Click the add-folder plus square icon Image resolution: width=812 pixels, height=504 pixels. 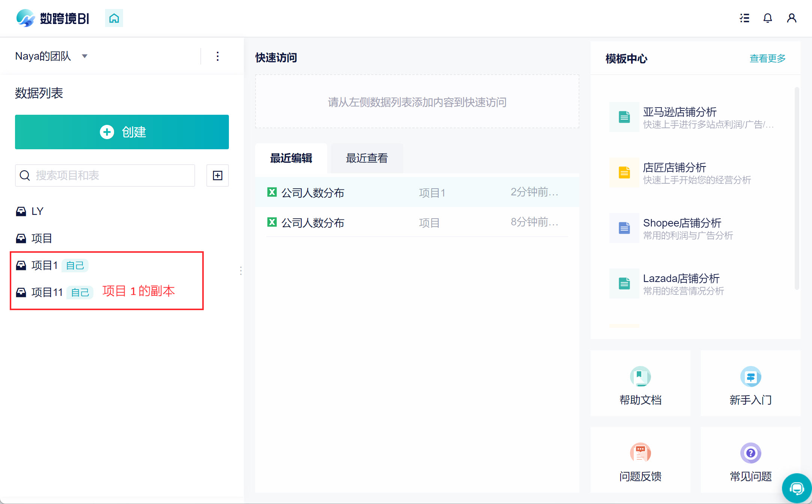218,175
